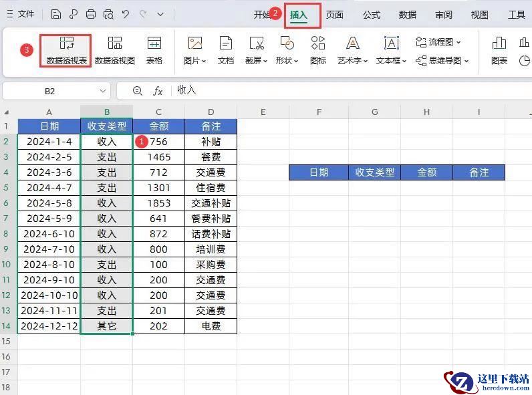Click cell with date 2024-2-5
The image size is (532, 395).
click(49, 157)
